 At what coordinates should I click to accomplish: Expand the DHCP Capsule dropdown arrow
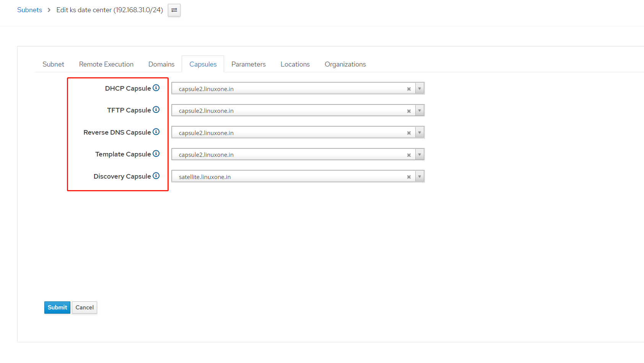(x=420, y=88)
